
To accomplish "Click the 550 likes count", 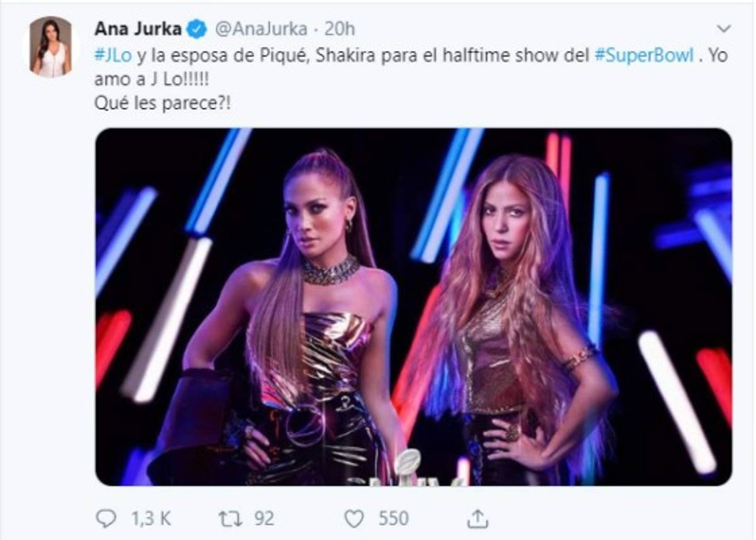I will pyautogui.click(x=393, y=518).
